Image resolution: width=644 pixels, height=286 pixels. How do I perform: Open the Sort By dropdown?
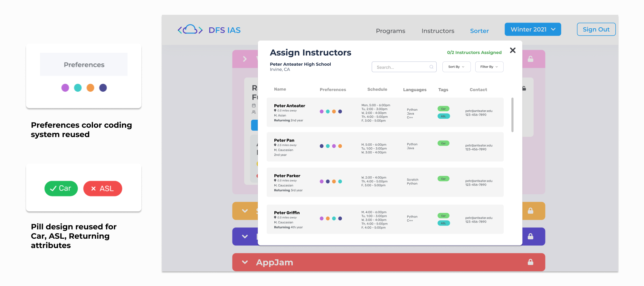click(x=456, y=67)
